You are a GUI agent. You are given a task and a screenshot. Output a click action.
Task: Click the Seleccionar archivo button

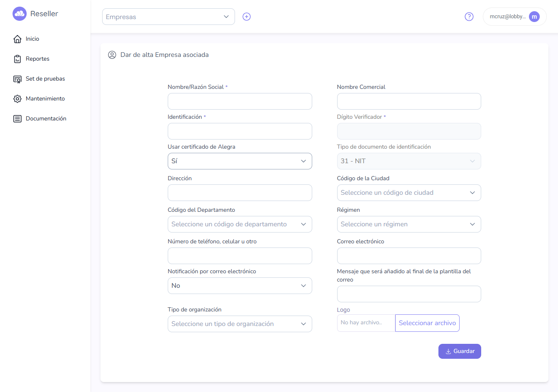pyautogui.click(x=427, y=323)
